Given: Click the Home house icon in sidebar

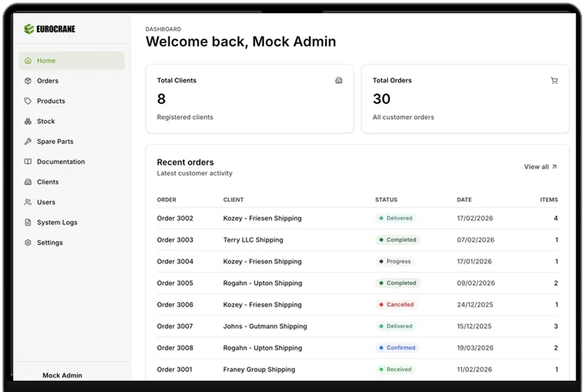Looking at the screenshot, I should click(x=28, y=61).
